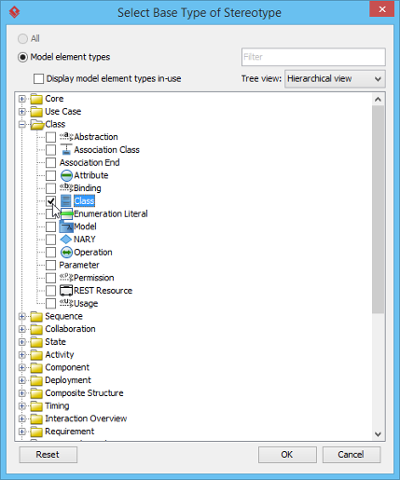Confirm with the OK button
The image size is (400, 480).
[x=287, y=455]
